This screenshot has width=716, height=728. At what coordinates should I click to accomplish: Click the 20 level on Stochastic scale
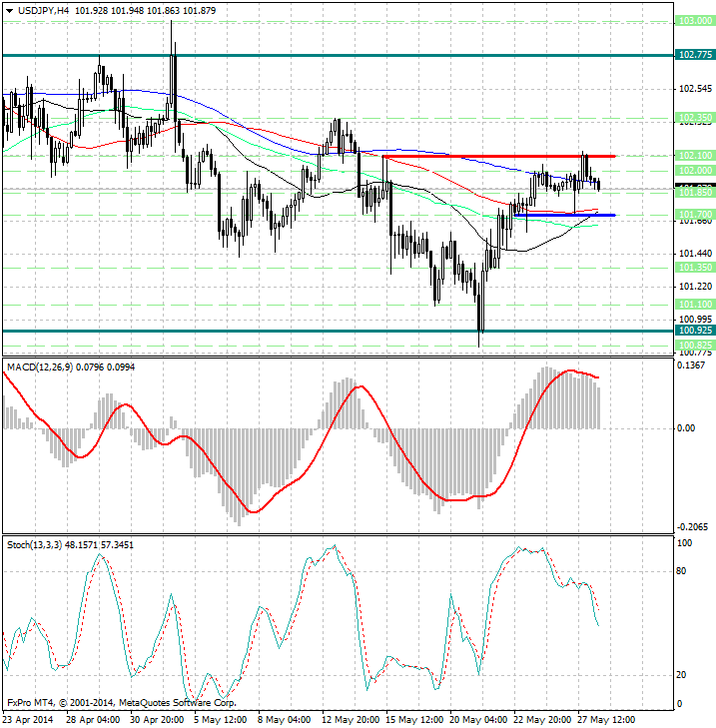click(x=681, y=675)
